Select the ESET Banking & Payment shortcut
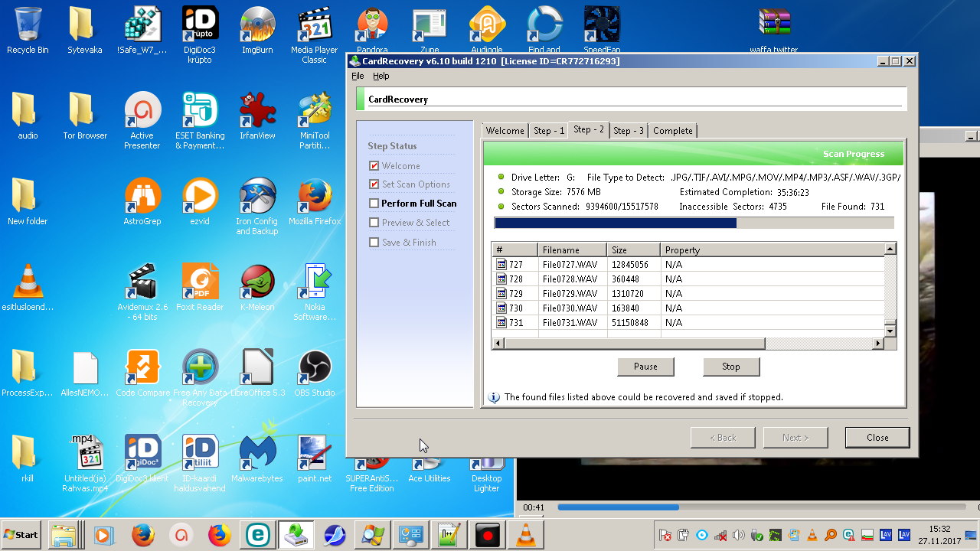Screen dimensions: 980x551 [x=200, y=121]
